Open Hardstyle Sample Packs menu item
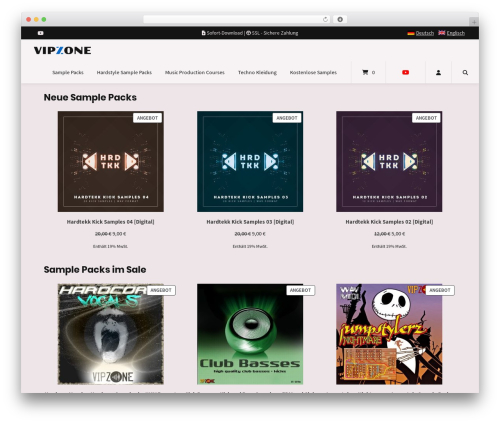This screenshot has height=423, width=500. point(124,72)
